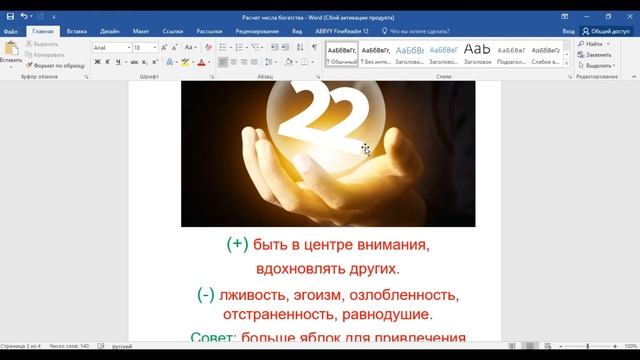Apply red font color

coord(201,62)
